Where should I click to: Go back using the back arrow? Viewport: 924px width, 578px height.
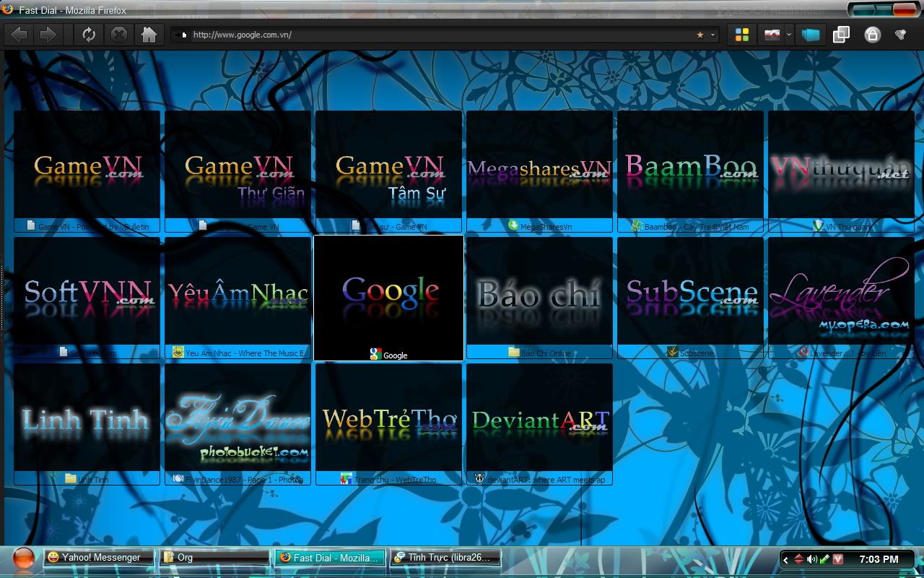(x=19, y=35)
